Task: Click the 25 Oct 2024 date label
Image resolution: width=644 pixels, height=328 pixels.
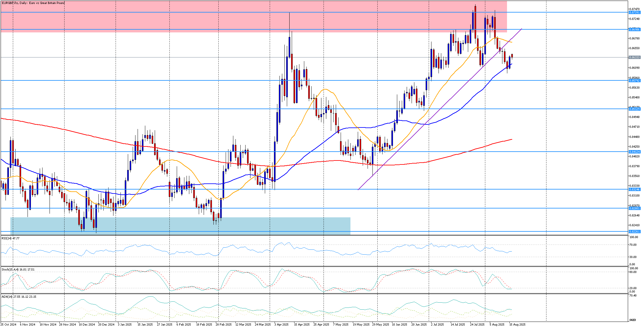Action: [x=8, y=324]
